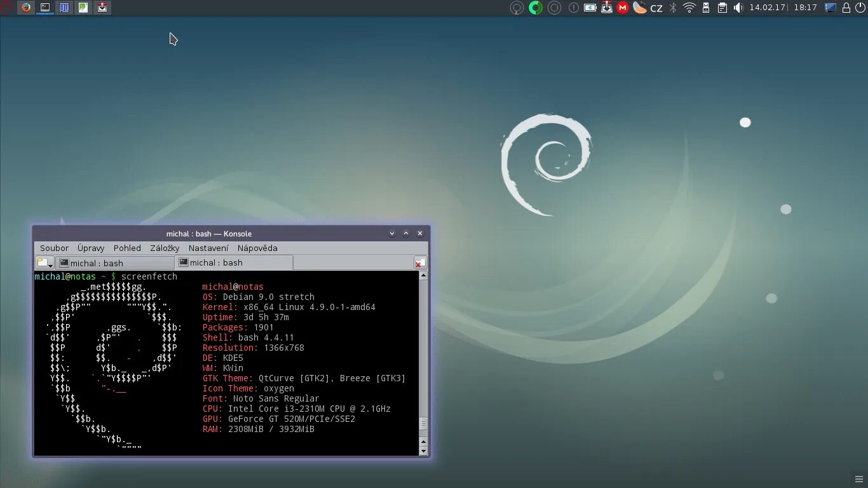Open the green document app in panel
The height and width of the screenshot is (488, 868).
point(83,8)
